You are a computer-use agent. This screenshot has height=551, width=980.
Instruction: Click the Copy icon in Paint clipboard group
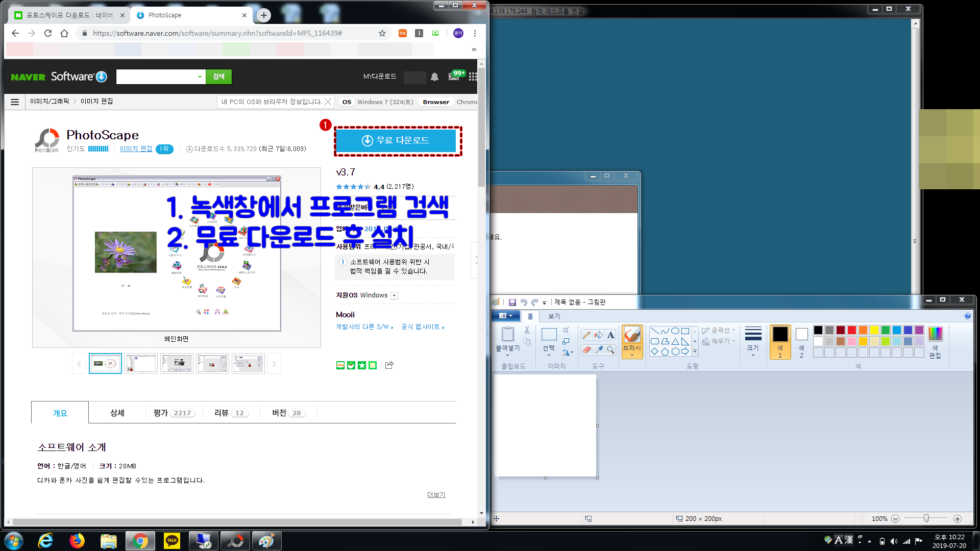(527, 341)
